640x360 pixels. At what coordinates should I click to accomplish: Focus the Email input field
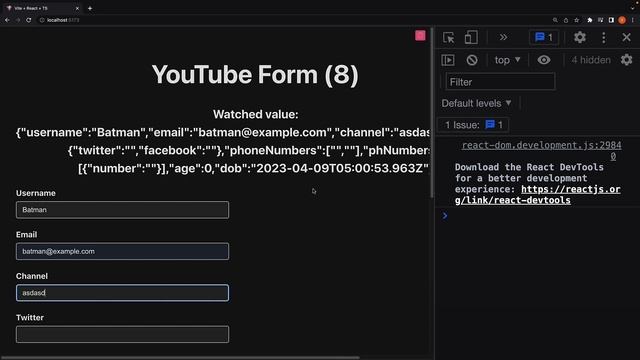click(122, 251)
